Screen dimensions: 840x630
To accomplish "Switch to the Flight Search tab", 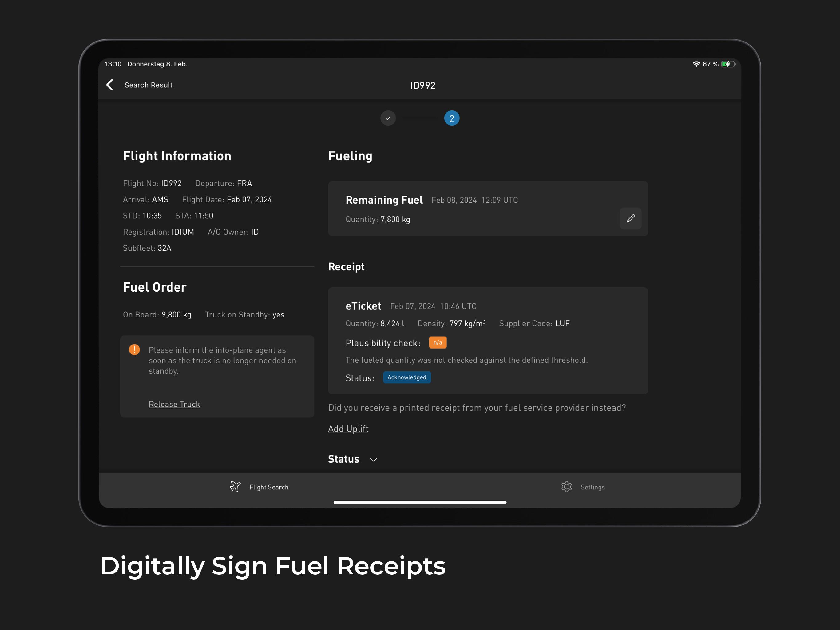I will tap(259, 487).
